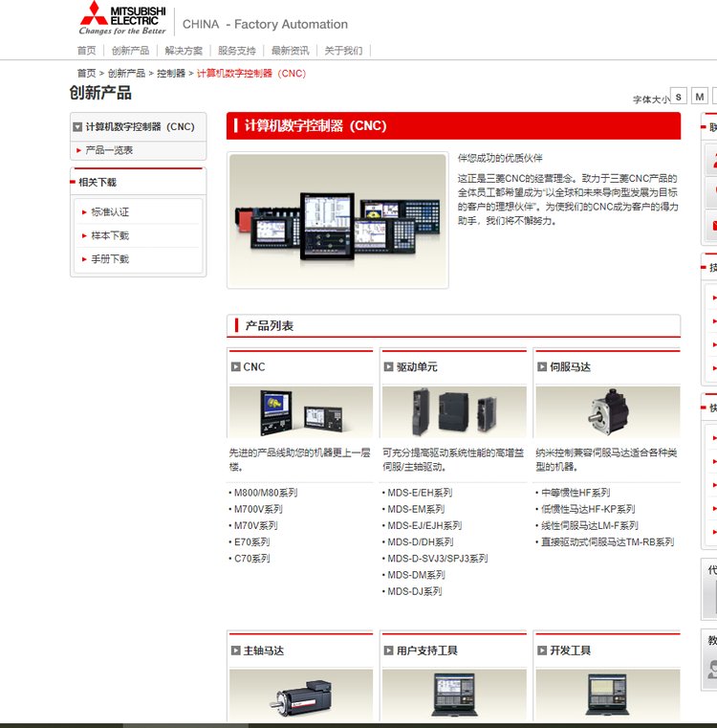This screenshot has height=728, width=717.
Task: Open the 创新产品 navigation menu
Action: (130, 51)
